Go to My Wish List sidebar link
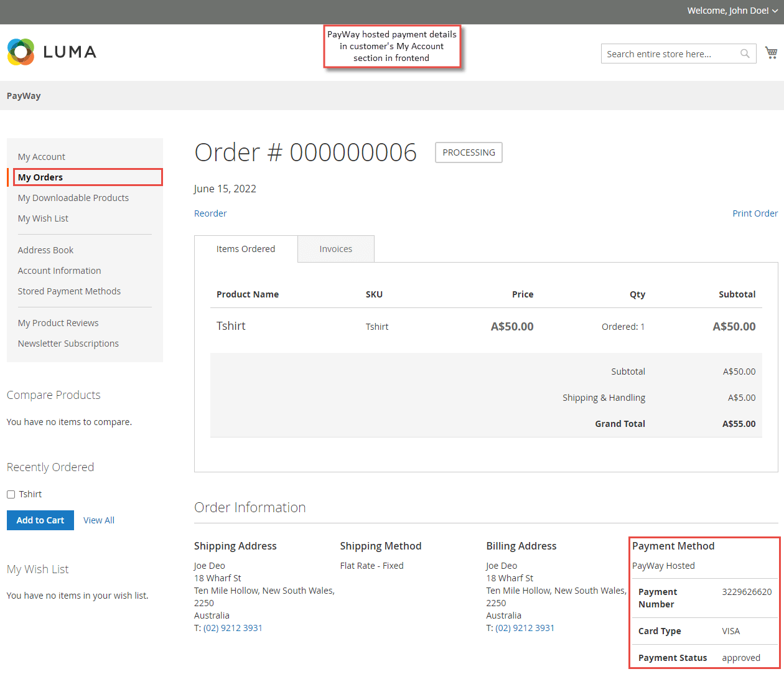The image size is (784, 674). pos(43,218)
